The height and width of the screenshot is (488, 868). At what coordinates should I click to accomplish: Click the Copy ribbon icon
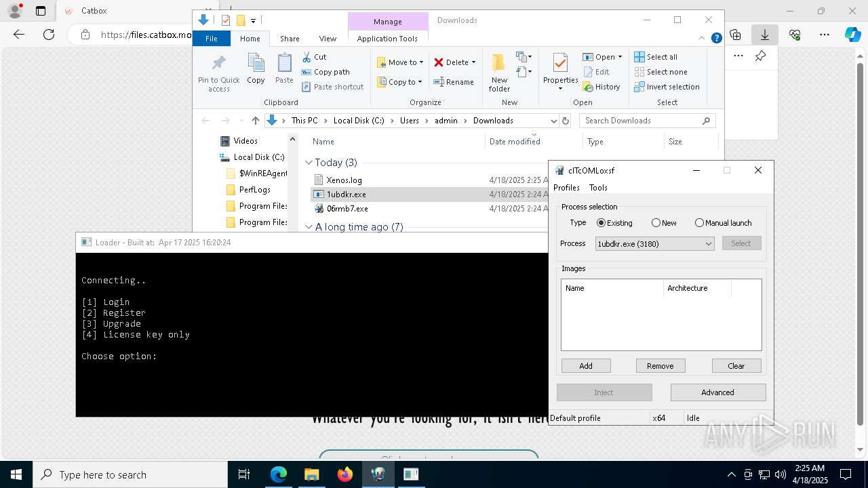point(256,69)
